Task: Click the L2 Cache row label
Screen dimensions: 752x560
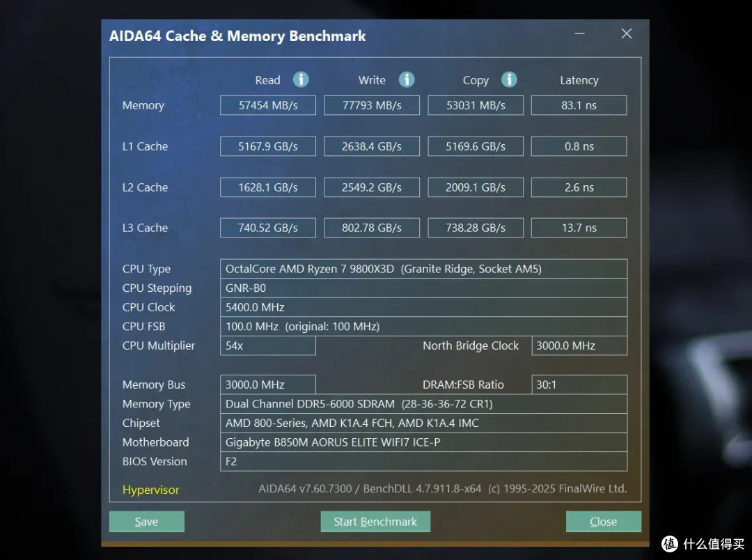Action: pyautogui.click(x=145, y=187)
